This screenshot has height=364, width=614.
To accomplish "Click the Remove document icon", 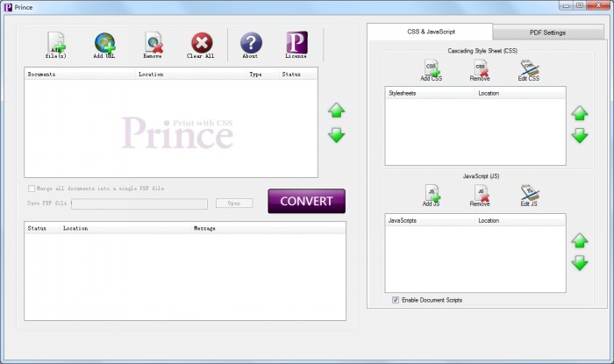I will coord(153,43).
